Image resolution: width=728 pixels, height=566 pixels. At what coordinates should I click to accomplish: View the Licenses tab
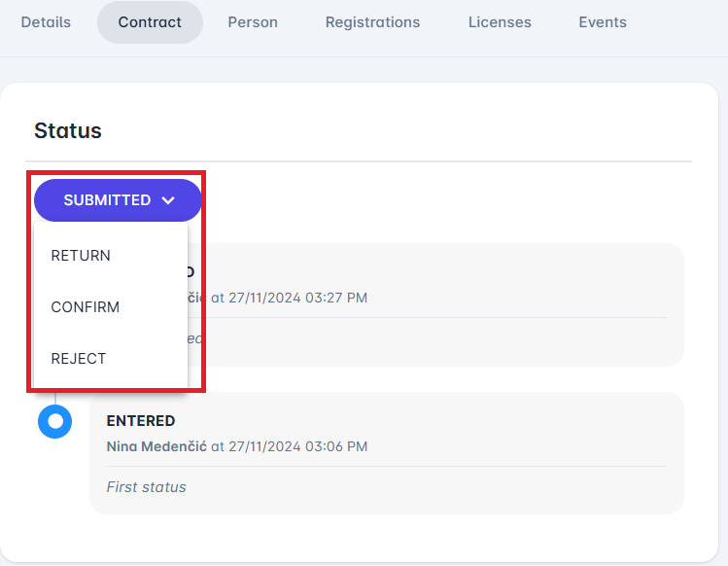500,22
